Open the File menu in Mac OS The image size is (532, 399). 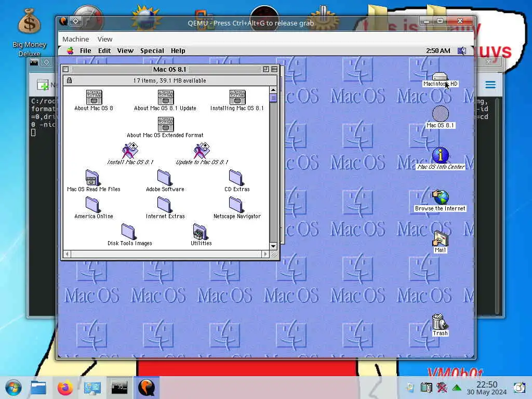point(86,51)
